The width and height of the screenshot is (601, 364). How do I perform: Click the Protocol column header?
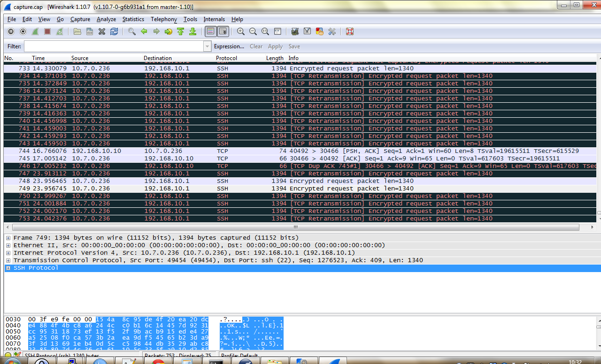click(226, 58)
